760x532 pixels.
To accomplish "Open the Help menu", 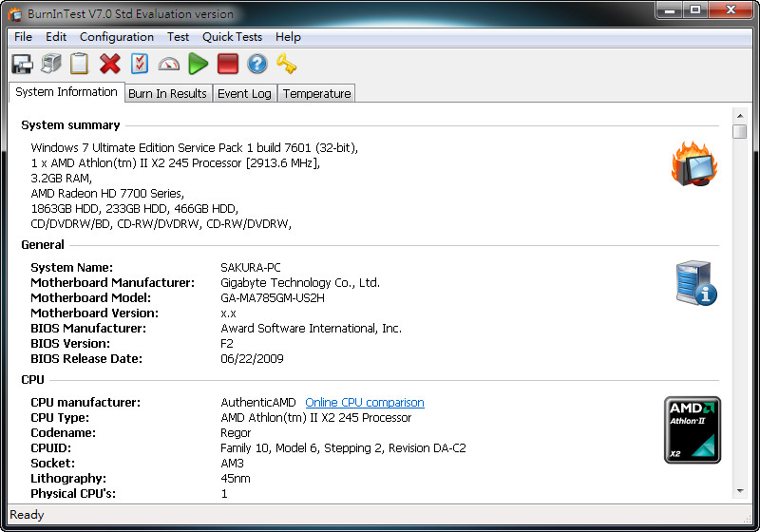I will [288, 37].
